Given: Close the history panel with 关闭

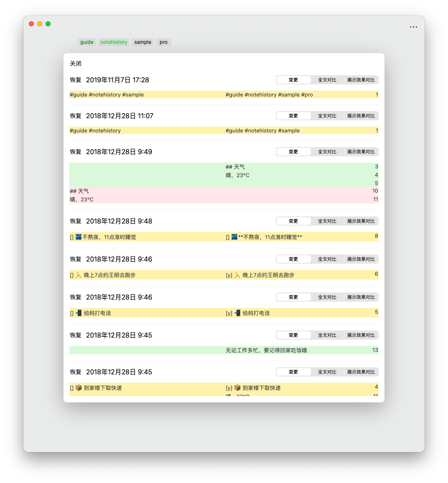Looking at the screenshot, I should point(76,64).
